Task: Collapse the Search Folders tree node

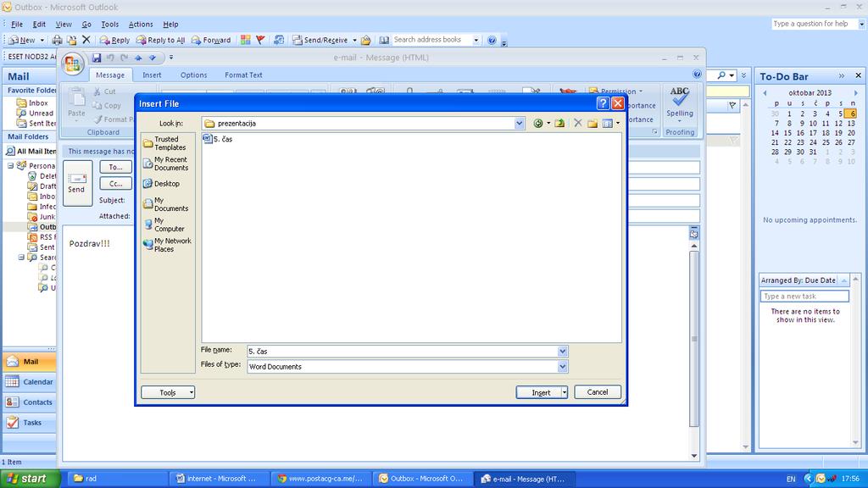Action: (x=21, y=258)
